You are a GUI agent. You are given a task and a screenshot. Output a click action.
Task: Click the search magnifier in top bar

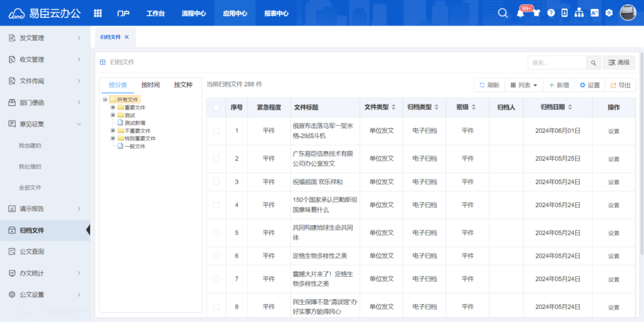503,13
